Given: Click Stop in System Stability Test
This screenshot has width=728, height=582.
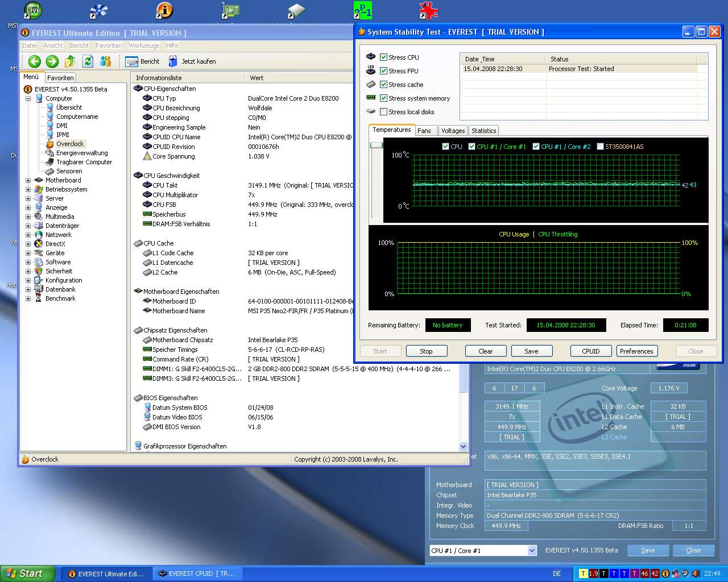Looking at the screenshot, I should point(426,351).
